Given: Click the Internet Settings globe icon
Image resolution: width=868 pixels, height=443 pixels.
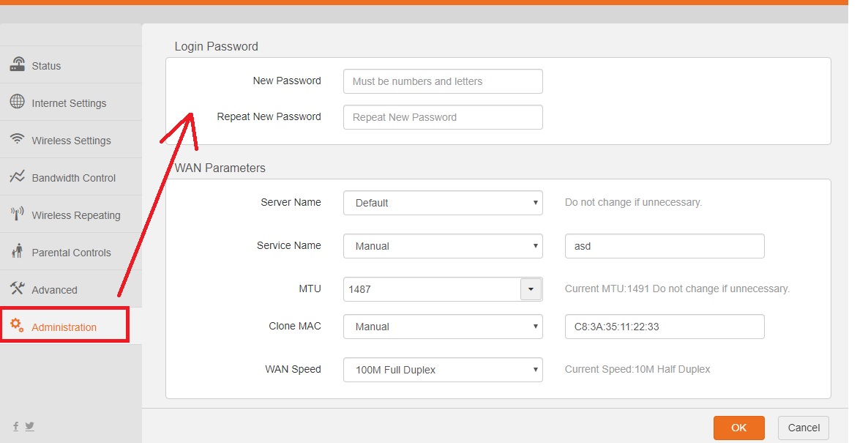Looking at the screenshot, I should pos(17,101).
